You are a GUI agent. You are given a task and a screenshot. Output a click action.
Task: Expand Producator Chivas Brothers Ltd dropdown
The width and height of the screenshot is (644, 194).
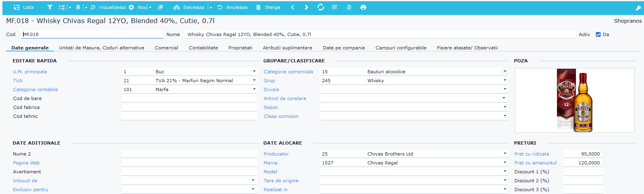[x=505, y=153]
